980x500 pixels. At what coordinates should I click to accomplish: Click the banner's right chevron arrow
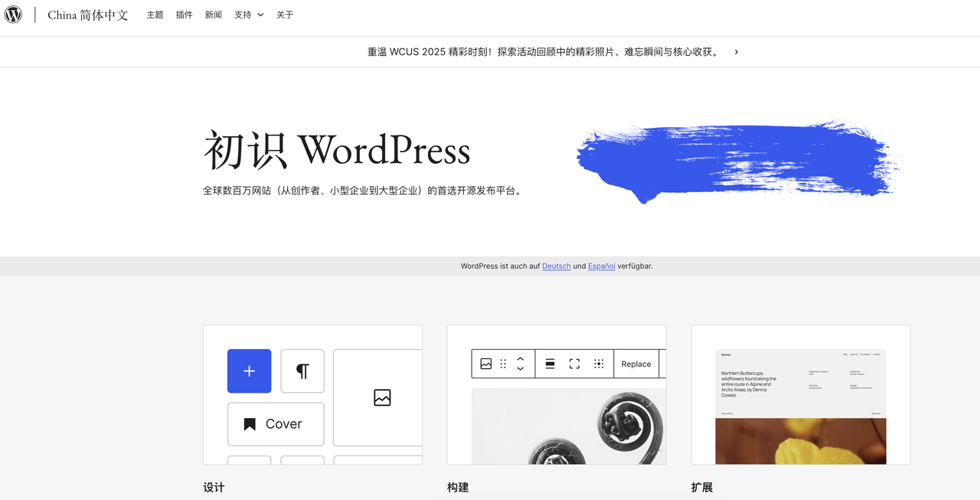(736, 51)
